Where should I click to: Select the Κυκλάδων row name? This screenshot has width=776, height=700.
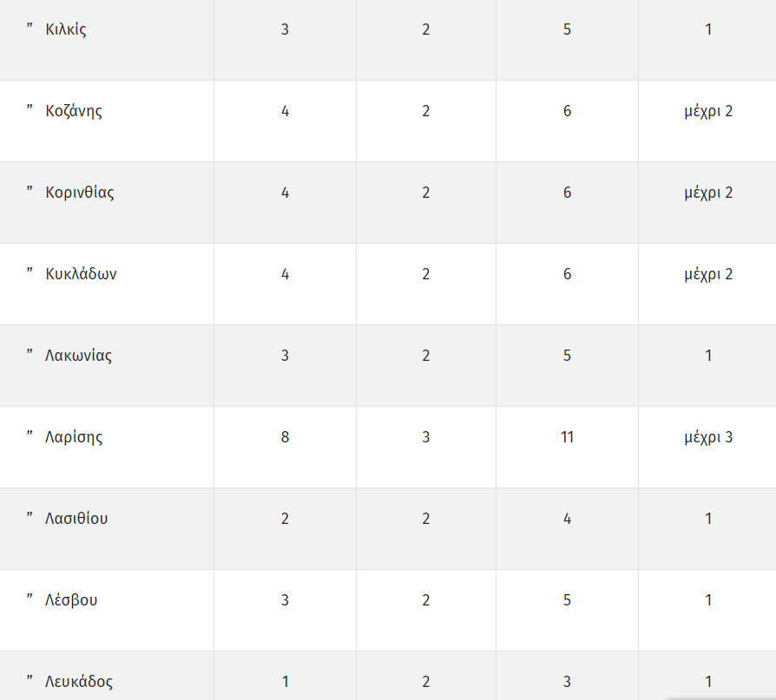(x=82, y=274)
